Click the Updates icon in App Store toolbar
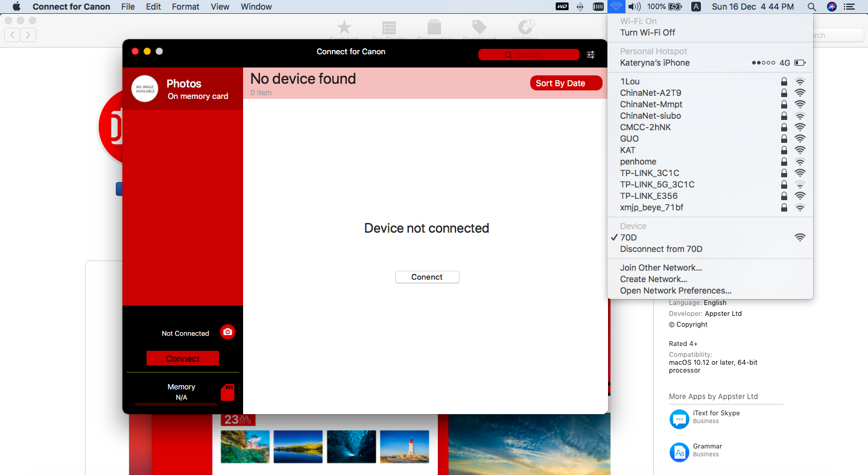 [x=525, y=27]
